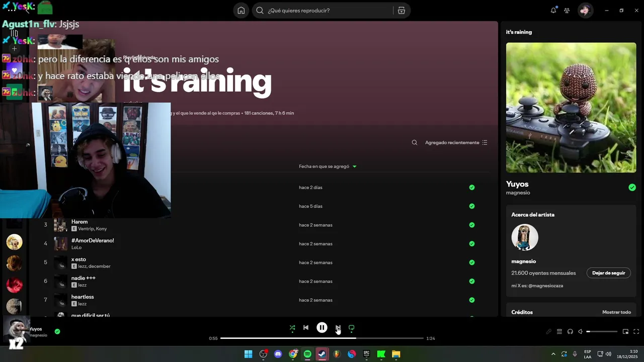Sort by Fecha en que se agregó
This screenshot has height=362, width=644.
pos(328,166)
